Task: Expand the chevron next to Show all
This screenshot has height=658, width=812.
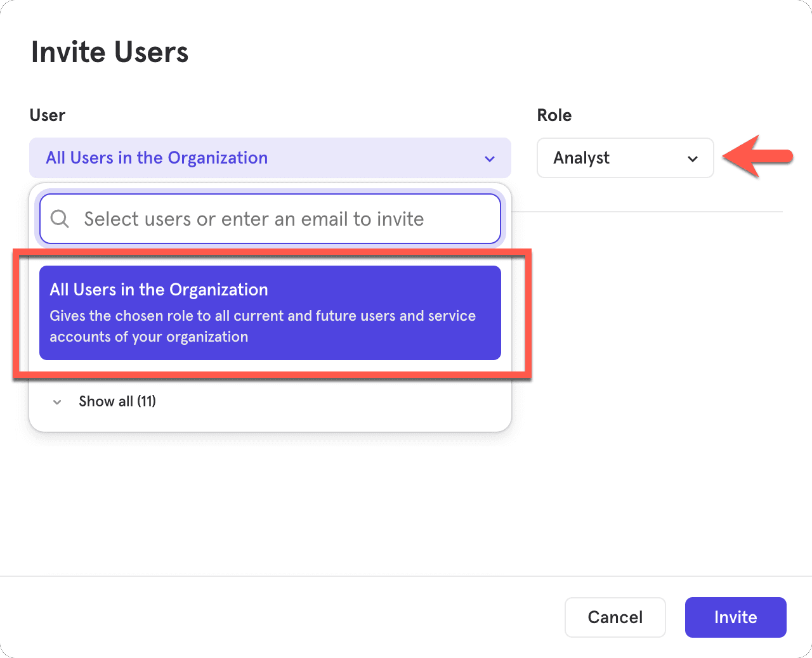Action: point(57,402)
